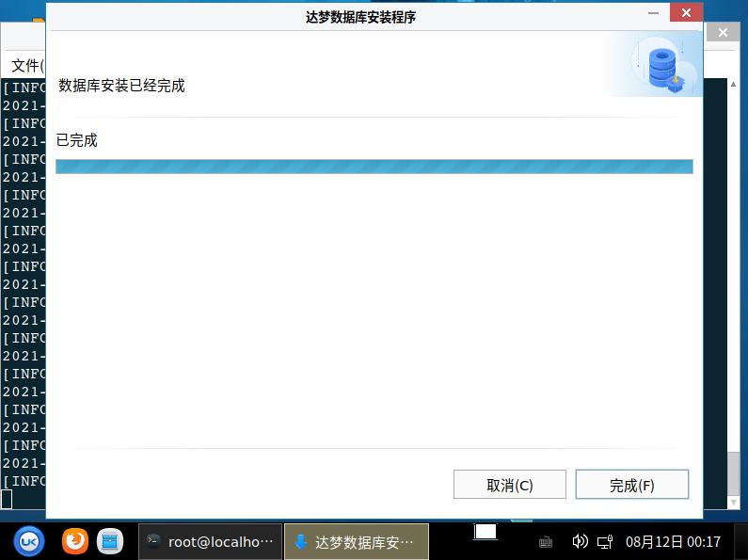The width and height of the screenshot is (748, 560).
Task: Click the 已完成 status label
Action: (x=77, y=140)
